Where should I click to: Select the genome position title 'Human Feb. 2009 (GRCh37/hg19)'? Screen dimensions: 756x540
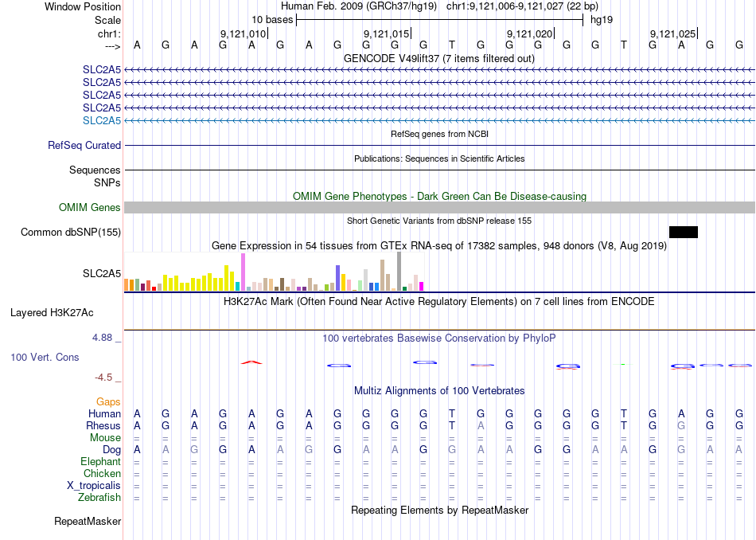[359, 6]
